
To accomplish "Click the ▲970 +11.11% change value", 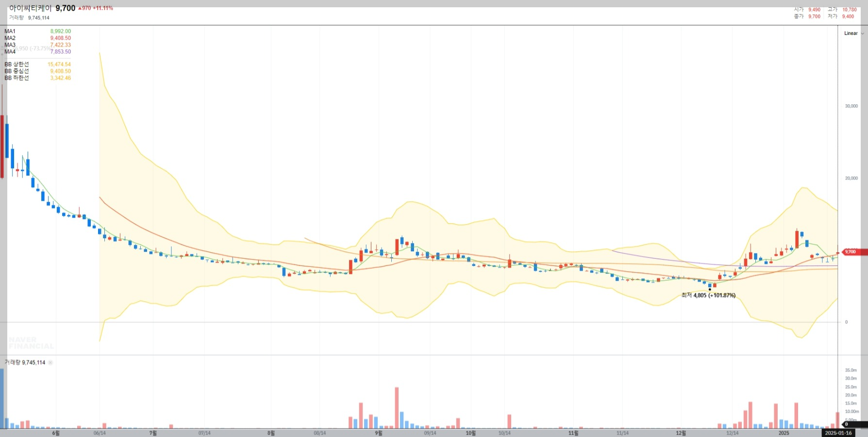I will point(96,8).
